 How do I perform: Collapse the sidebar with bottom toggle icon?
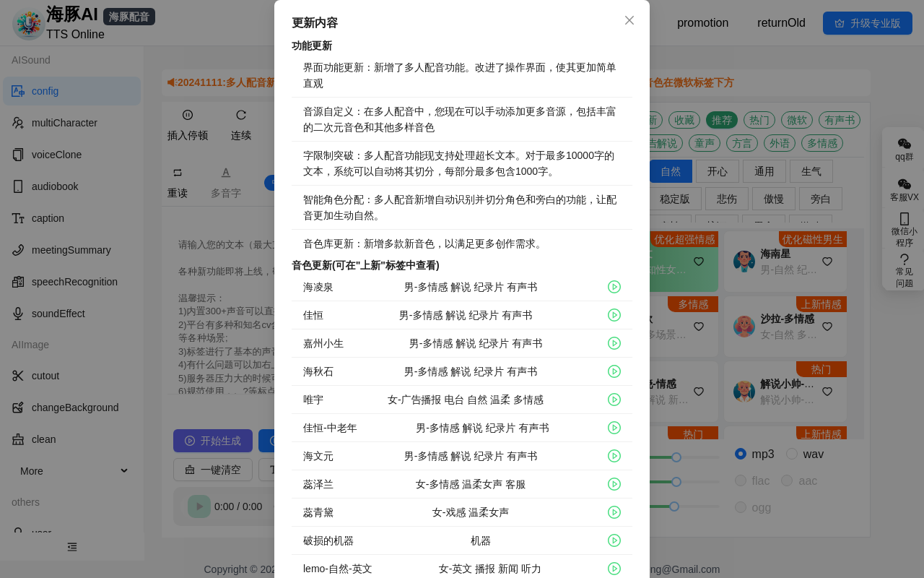(x=72, y=547)
